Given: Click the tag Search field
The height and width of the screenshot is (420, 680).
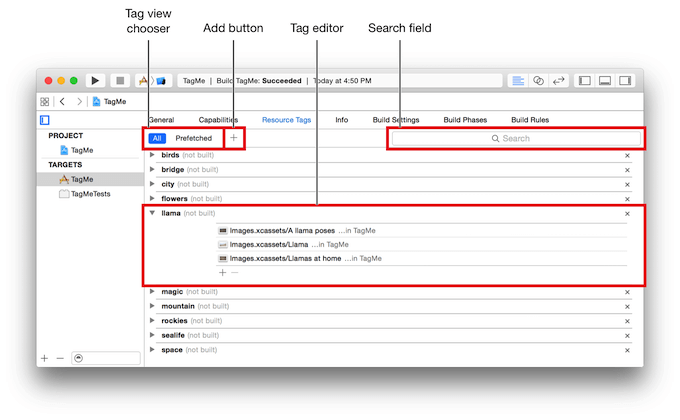Looking at the screenshot, I should (x=516, y=138).
